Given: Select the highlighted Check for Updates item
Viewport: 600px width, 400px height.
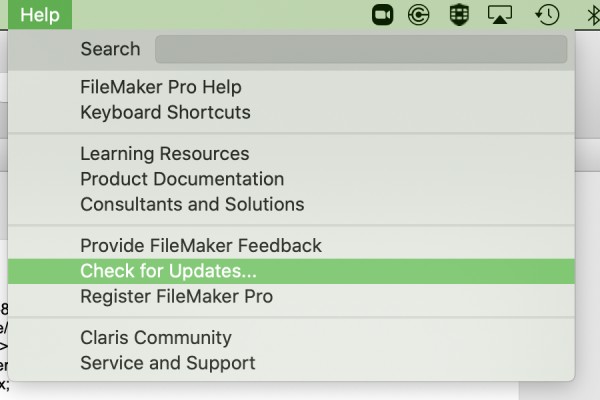Looking at the screenshot, I should coord(291,271).
